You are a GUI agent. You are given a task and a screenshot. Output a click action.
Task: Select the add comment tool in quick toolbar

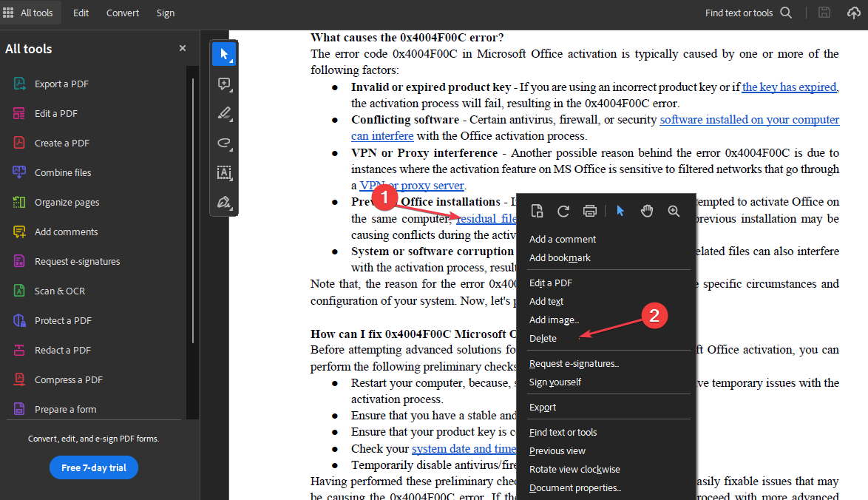[223, 84]
